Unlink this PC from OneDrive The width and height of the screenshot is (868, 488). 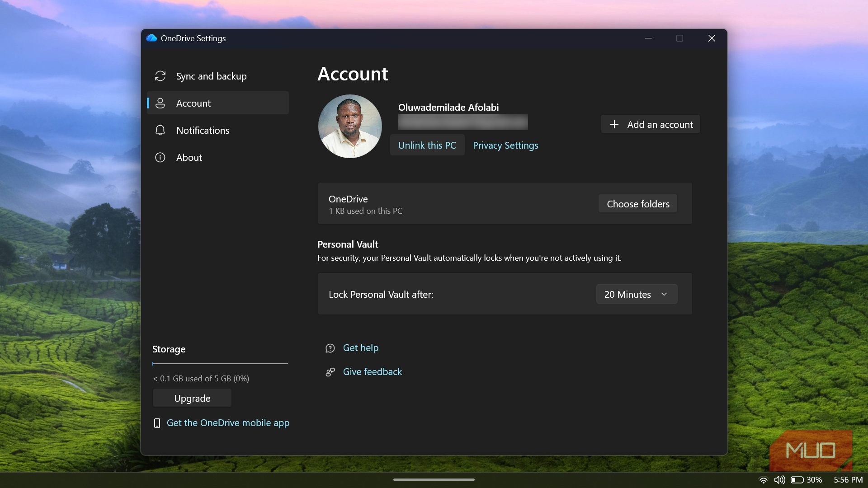[427, 145]
